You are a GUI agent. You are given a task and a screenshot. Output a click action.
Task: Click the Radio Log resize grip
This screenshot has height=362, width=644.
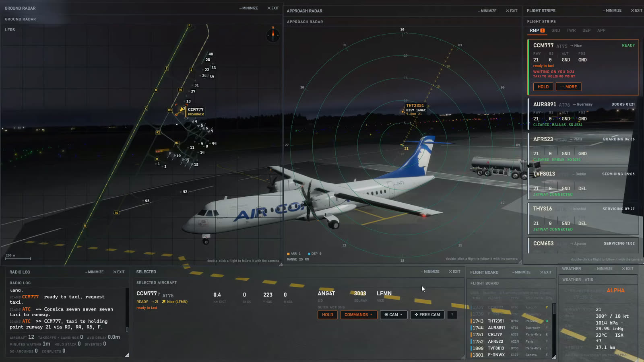tap(127, 355)
